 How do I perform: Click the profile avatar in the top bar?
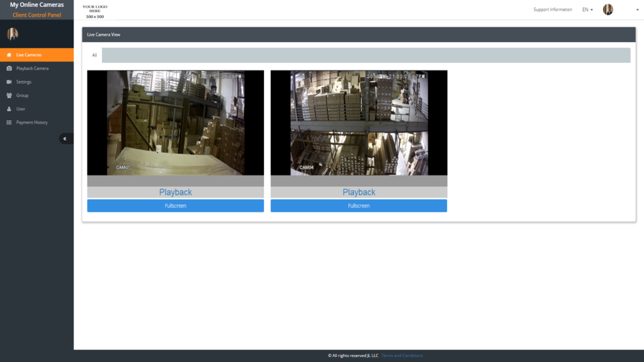[608, 9]
